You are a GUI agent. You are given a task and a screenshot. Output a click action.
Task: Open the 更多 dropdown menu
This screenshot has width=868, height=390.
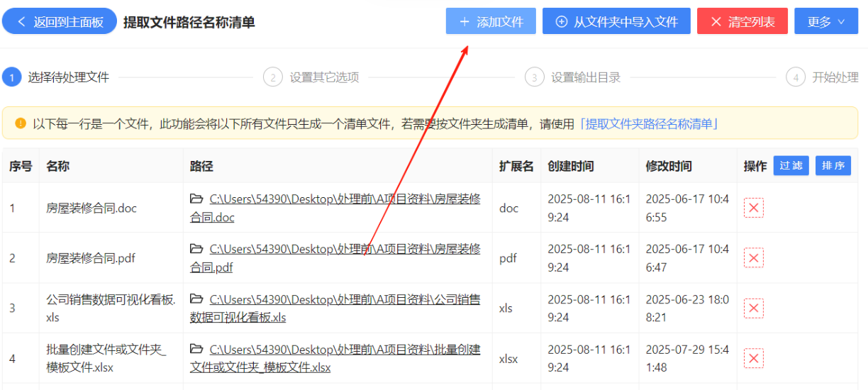tap(826, 22)
